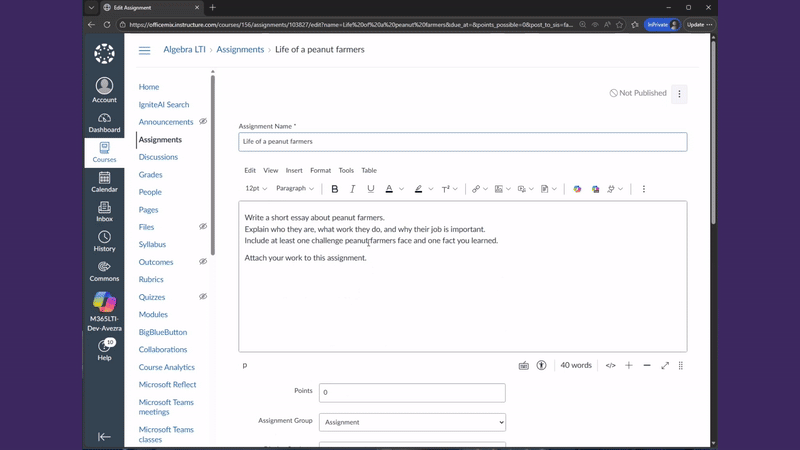800x450 pixels.
Task: Expand the highlight color dropdown arrow
Action: 431,189
